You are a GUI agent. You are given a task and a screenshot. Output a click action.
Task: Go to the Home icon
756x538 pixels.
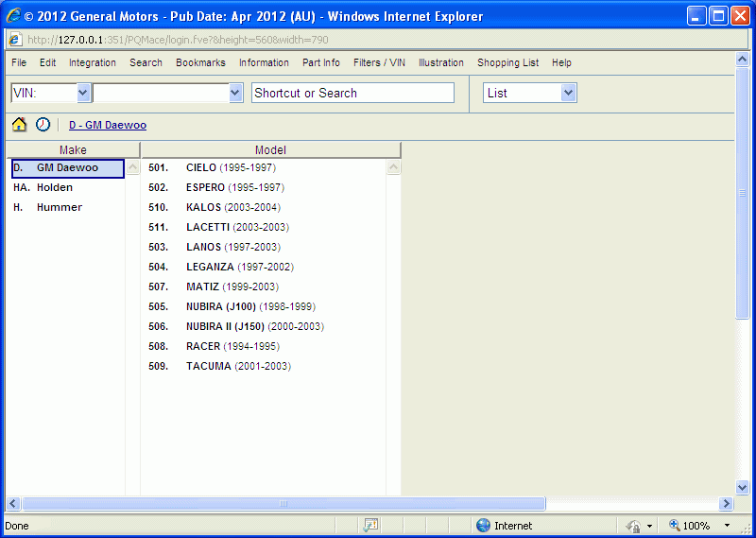[19, 125]
